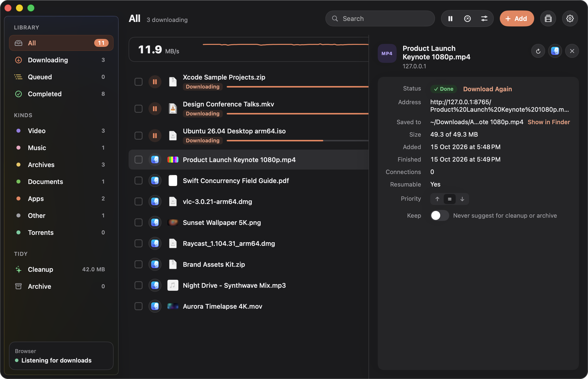Click the refresh icon in the detail panel
The width and height of the screenshot is (588, 379).
click(x=538, y=51)
